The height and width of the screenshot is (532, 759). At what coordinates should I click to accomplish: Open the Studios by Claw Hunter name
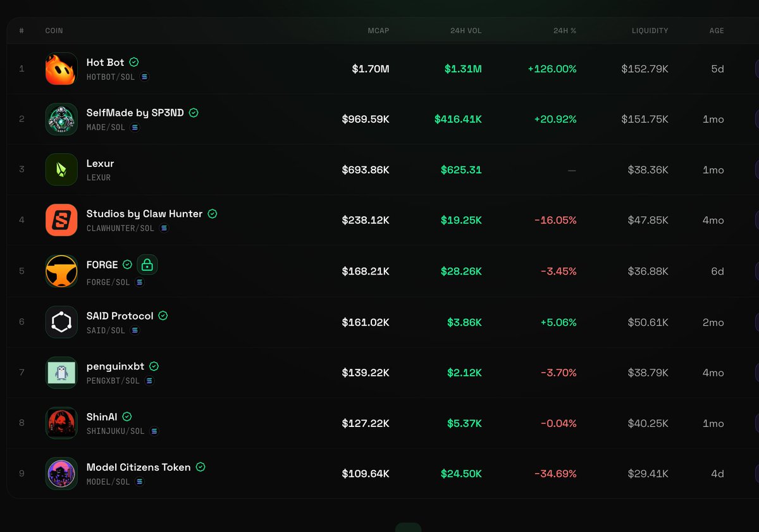145,214
